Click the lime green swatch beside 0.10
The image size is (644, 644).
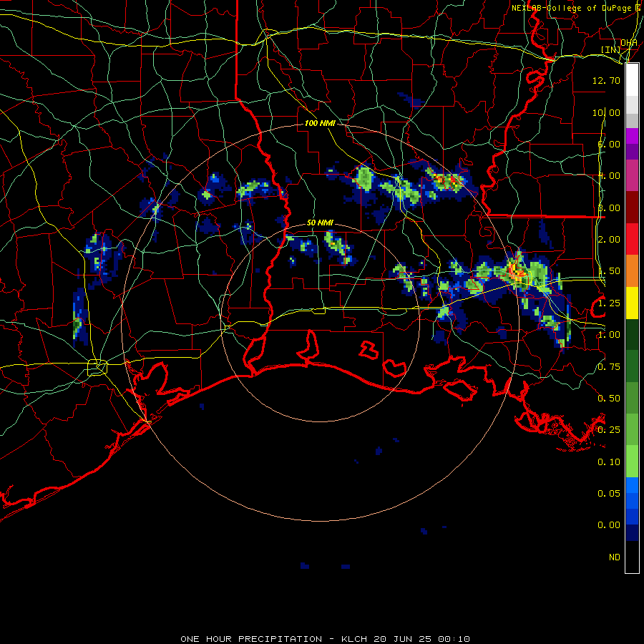pos(632,462)
